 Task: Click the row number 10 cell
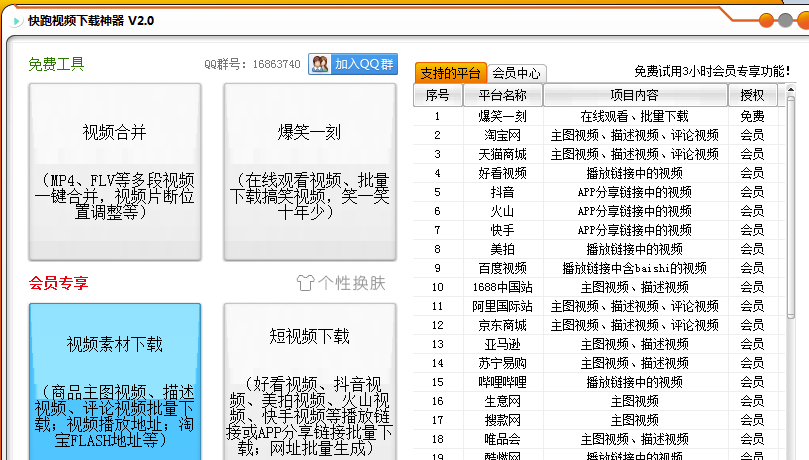click(438, 287)
